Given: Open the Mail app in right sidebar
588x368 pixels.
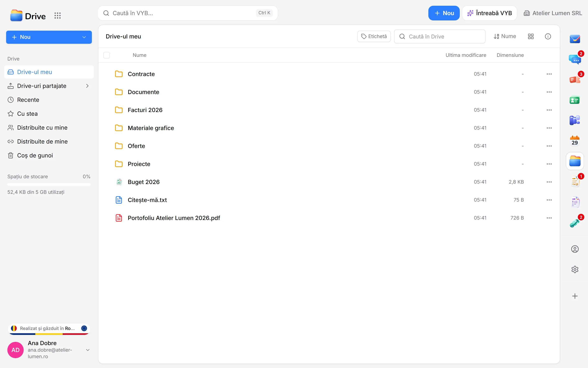Looking at the screenshot, I should (575, 39).
